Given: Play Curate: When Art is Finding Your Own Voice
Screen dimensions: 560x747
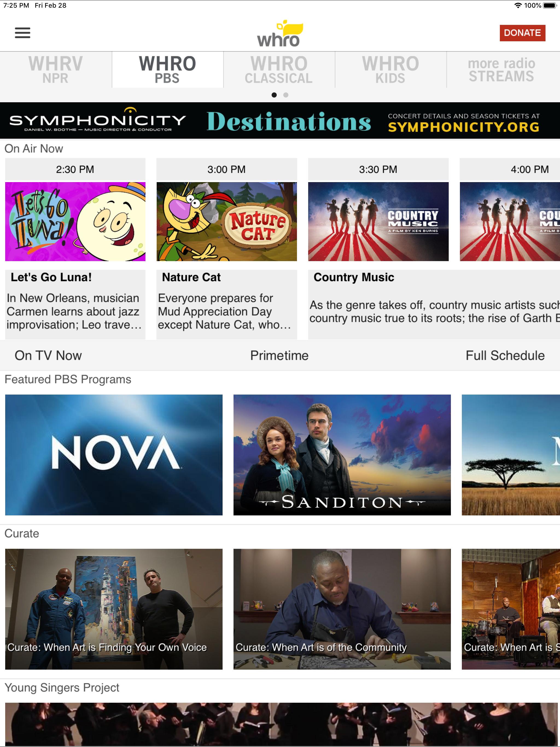Looking at the screenshot, I should (114, 609).
